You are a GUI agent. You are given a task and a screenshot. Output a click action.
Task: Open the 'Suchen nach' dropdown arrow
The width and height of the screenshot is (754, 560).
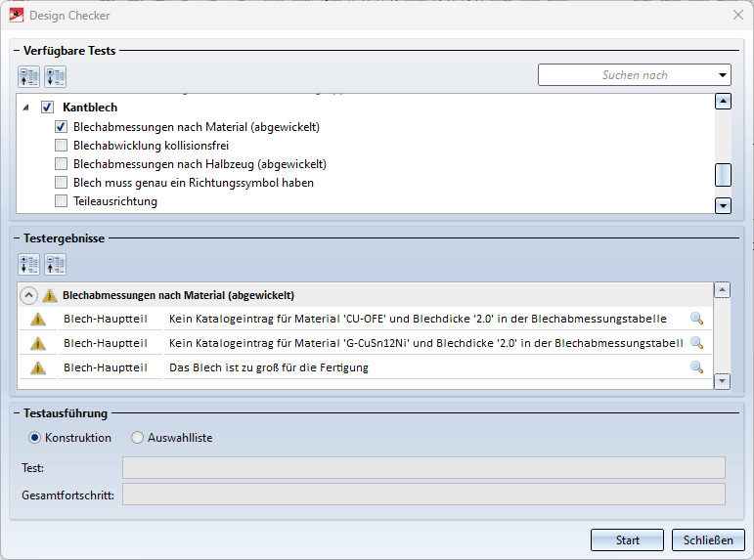[723, 75]
